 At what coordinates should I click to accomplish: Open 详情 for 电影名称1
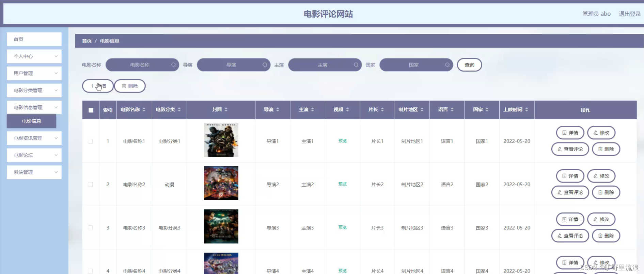[570, 133]
